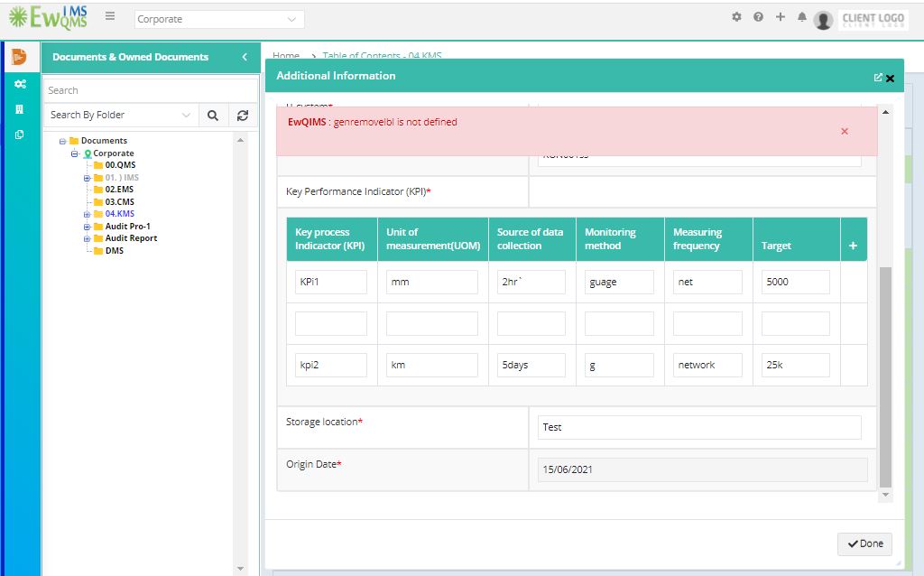924x576 pixels.
Task: Click the tree scrollbar up arrow
Action: click(x=240, y=140)
